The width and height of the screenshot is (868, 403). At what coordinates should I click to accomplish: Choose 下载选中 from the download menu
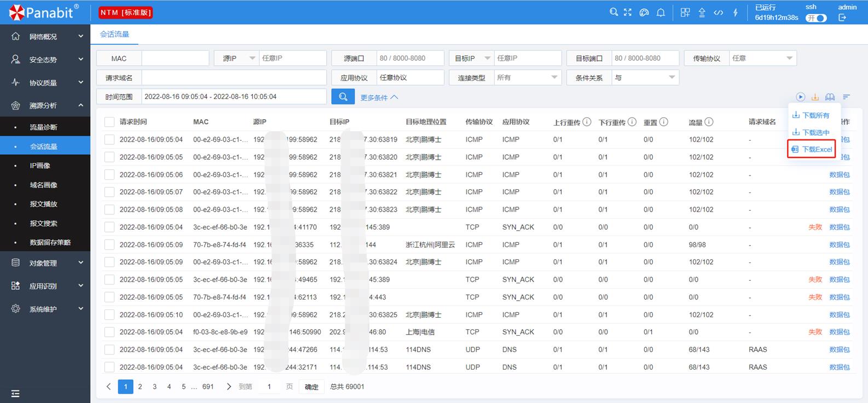tap(811, 132)
